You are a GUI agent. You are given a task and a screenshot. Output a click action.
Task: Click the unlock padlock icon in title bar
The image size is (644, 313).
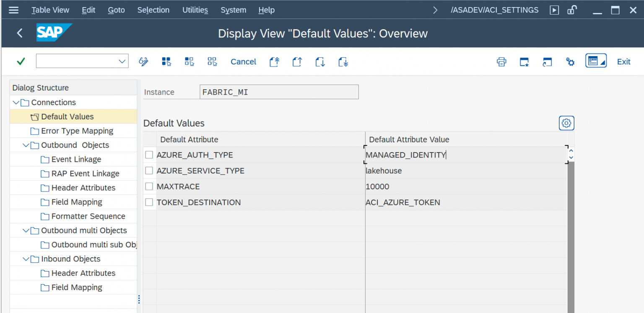point(571,10)
